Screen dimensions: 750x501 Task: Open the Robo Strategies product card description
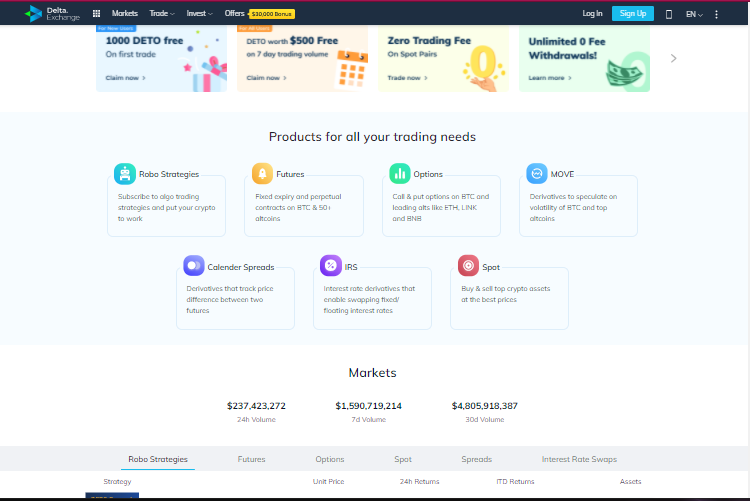pyautogui.click(x=166, y=207)
